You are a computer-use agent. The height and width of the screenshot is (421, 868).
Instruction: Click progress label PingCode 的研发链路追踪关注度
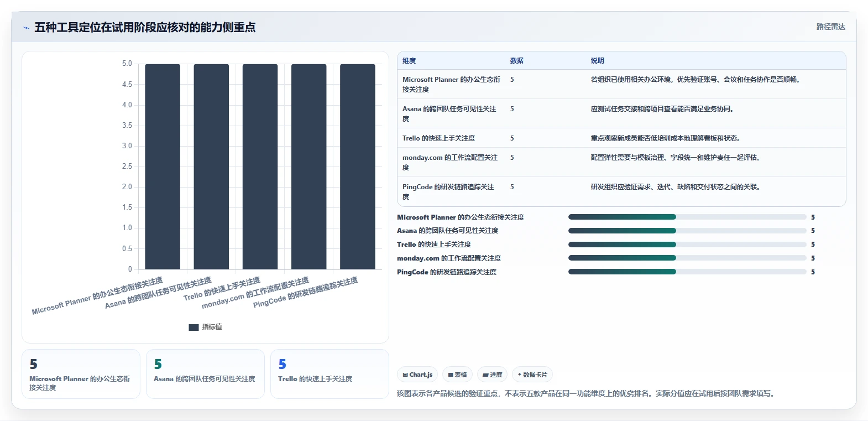point(447,272)
